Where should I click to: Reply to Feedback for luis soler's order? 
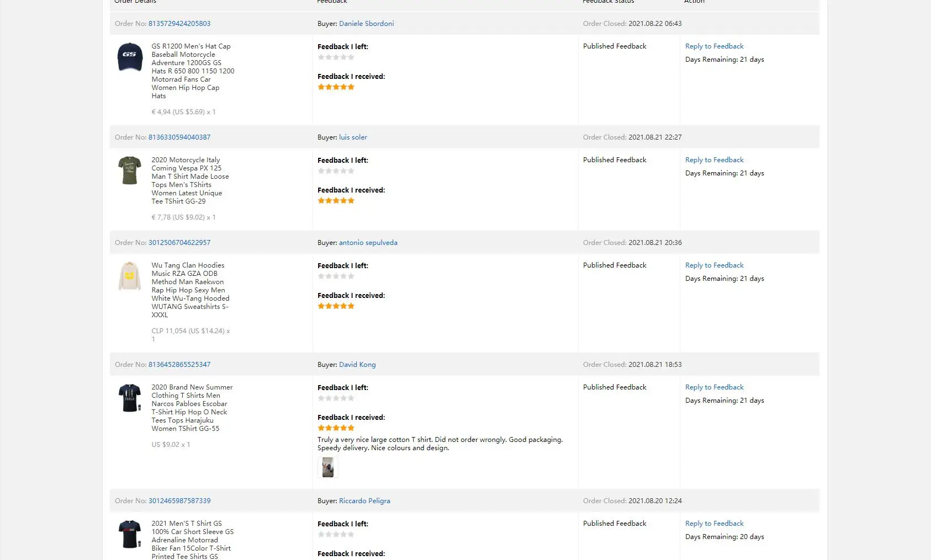click(715, 160)
